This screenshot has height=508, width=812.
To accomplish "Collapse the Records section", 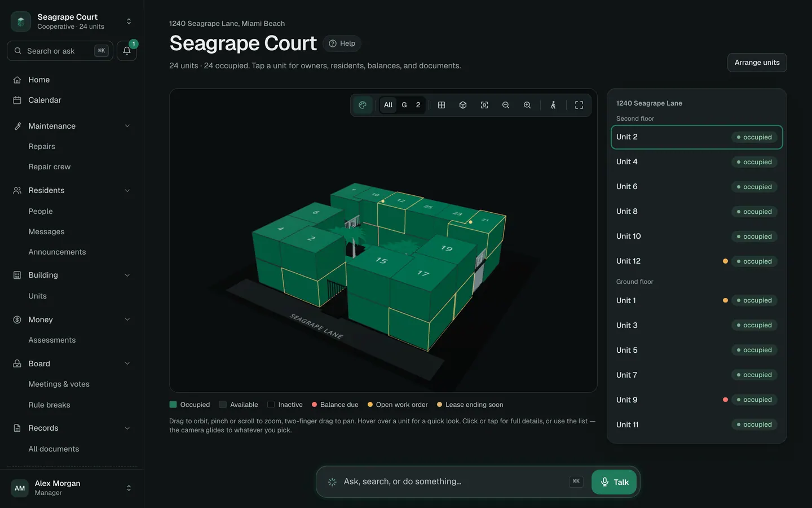I will point(127,428).
